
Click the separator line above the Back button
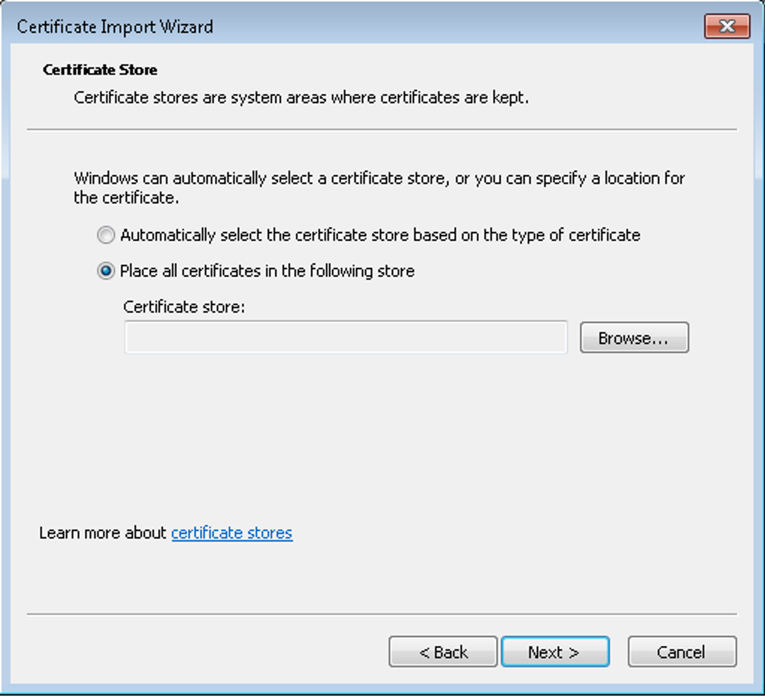click(x=381, y=614)
